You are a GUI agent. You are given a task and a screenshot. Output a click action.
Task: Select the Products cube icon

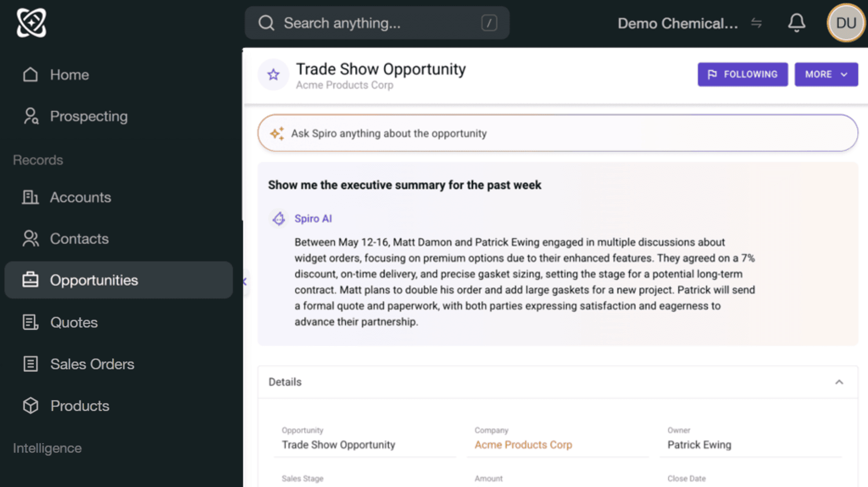pyautogui.click(x=30, y=406)
